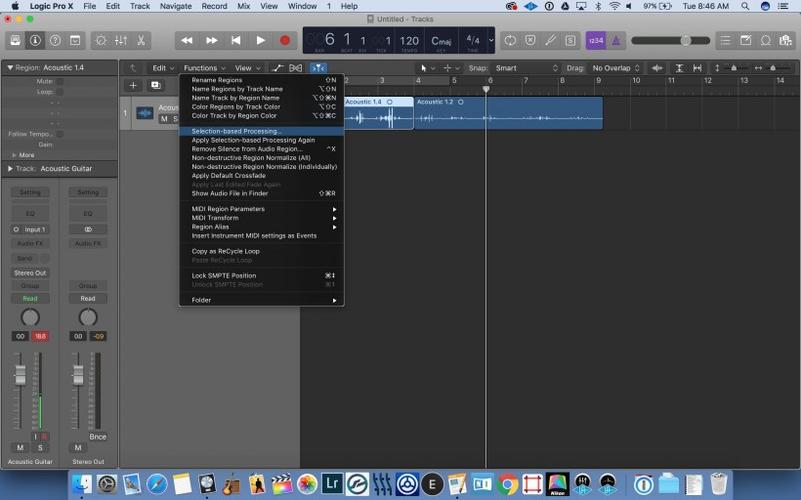
Task: Open the Folder submenu
Action: click(262, 300)
